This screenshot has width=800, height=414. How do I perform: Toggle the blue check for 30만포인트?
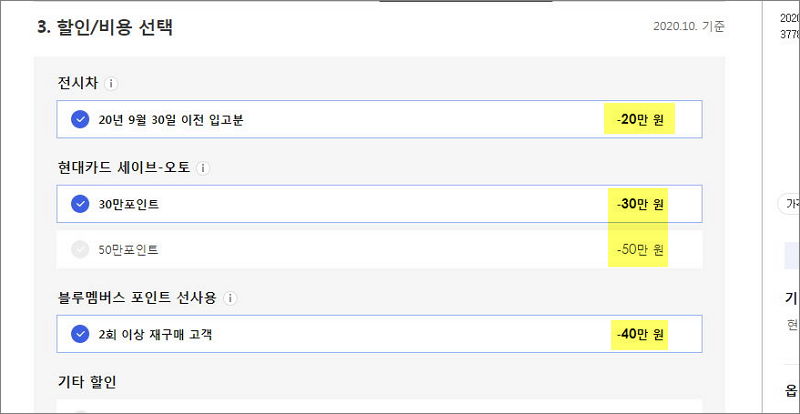[80, 204]
